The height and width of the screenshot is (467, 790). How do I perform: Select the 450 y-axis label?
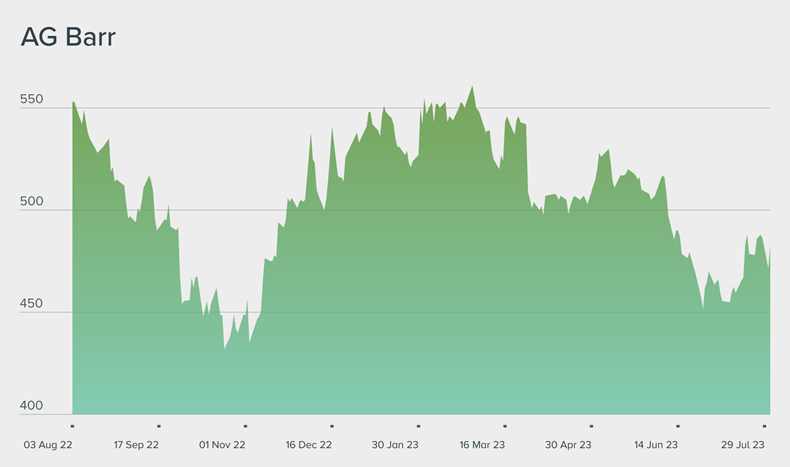click(x=32, y=303)
